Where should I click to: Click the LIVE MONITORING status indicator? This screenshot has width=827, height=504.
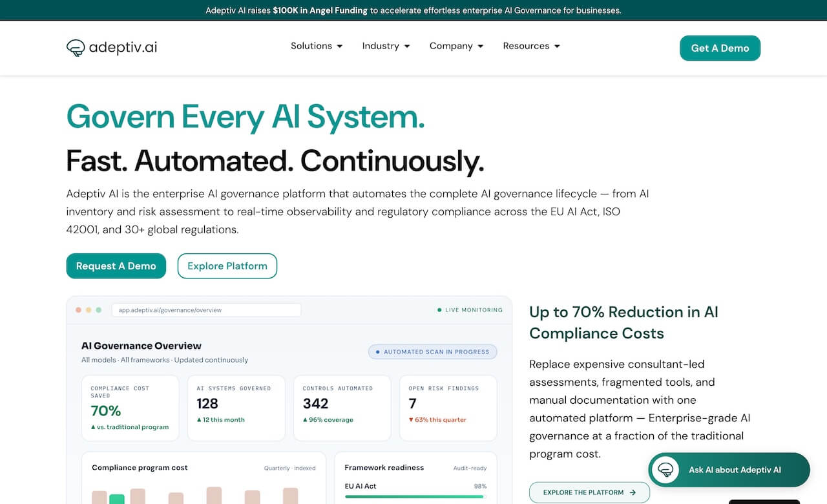pos(470,310)
